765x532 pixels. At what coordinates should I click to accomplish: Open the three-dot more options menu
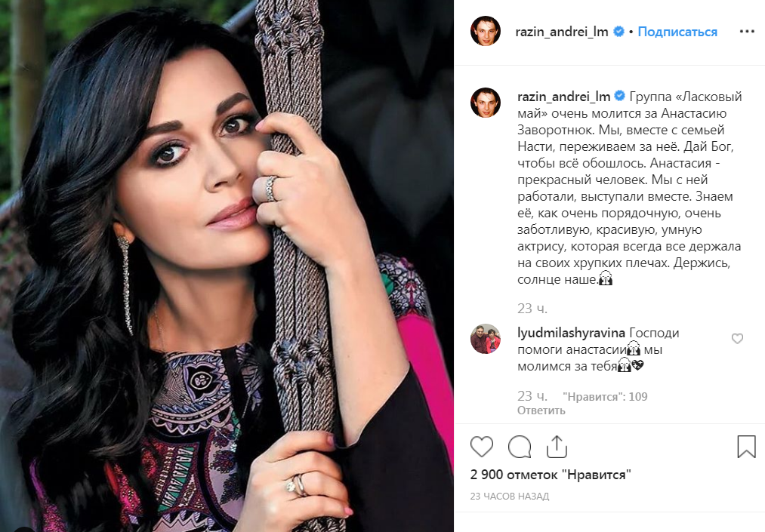click(747, 31)
